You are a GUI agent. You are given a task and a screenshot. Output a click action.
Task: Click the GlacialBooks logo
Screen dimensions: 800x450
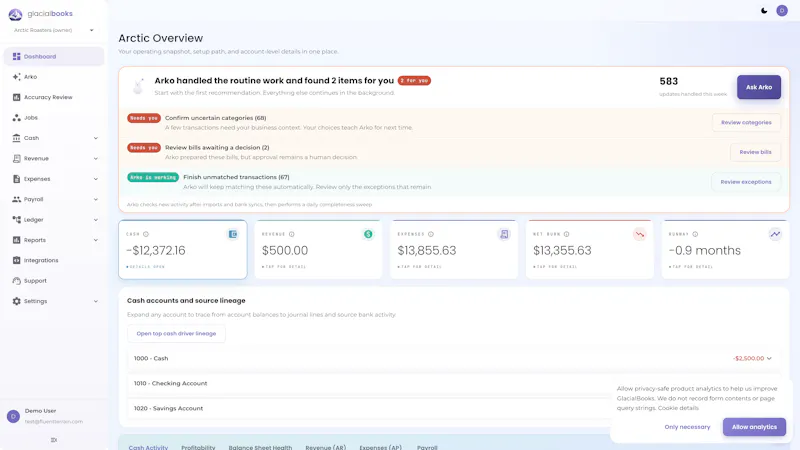click(41, 14)
